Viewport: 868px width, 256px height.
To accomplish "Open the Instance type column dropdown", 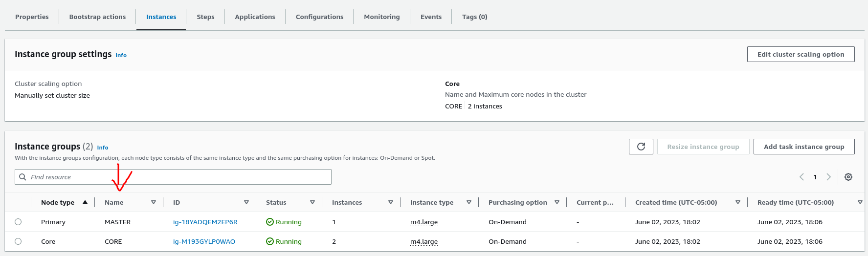I will coord(469,202).
